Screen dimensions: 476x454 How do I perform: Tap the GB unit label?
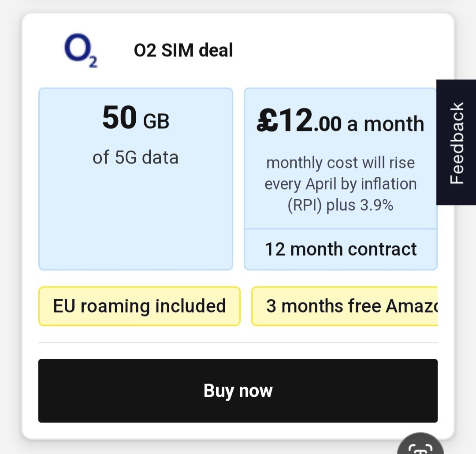[x=156, y=122]
